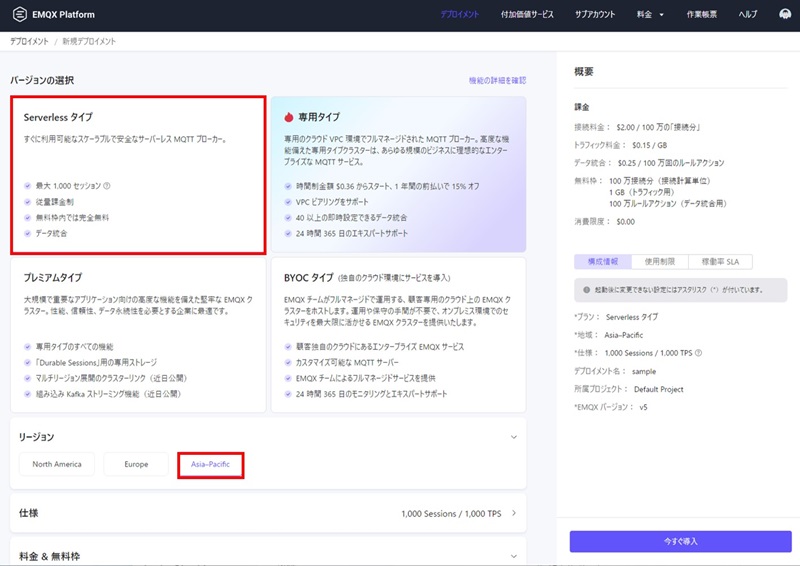800x566 pixels.
Task: Click 新規デプロイメント breadcrumb text
Action: [89, 41]
